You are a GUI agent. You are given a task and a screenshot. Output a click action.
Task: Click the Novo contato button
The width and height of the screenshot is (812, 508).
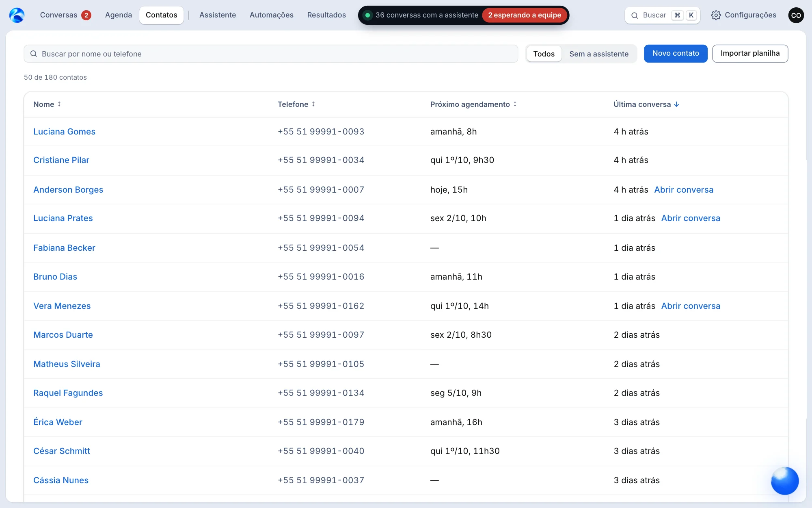[x=676, y=53]
